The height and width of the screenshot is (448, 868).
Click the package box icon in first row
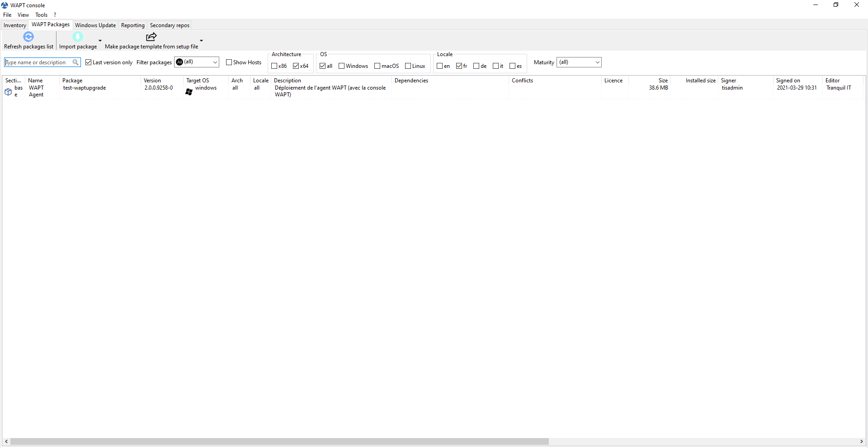(8, 92)
